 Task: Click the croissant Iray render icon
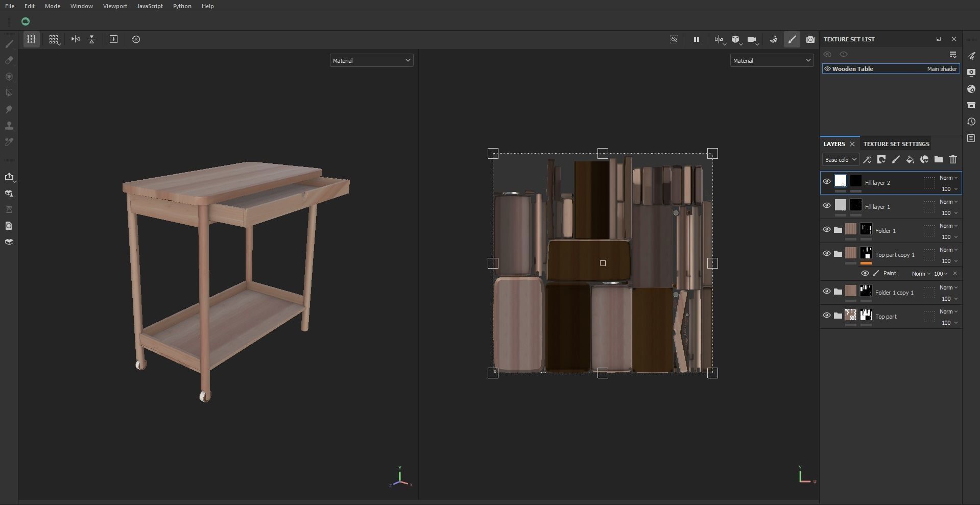pyautogui.click(x=774, y=39)
